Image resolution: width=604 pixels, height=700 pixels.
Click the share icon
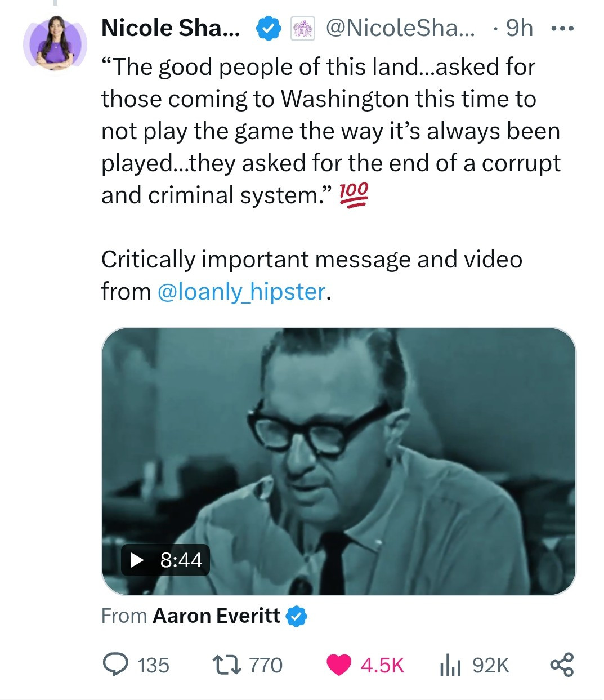561,665
